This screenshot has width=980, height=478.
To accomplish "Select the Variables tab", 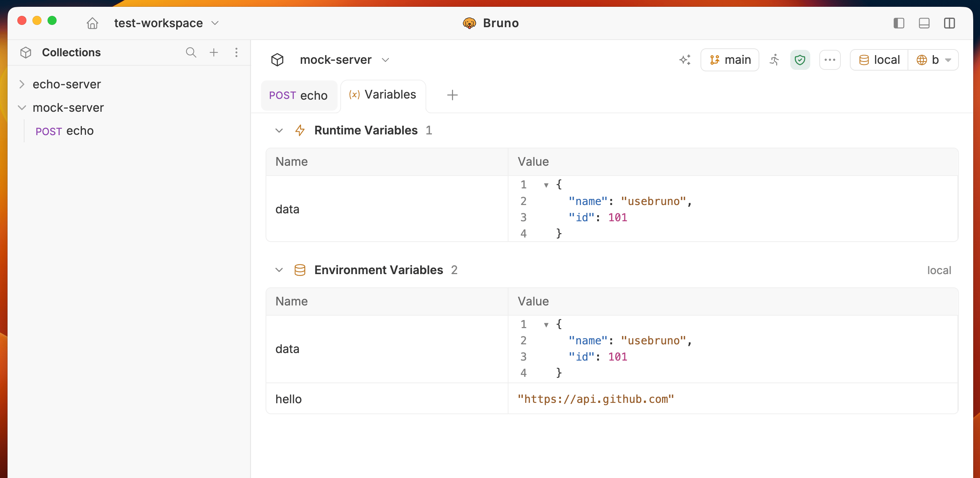I will 383,94.
